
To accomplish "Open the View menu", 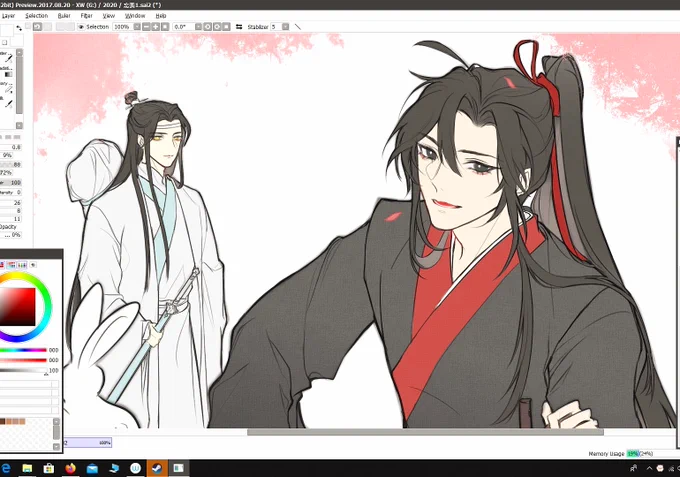I will coord(109,16).
